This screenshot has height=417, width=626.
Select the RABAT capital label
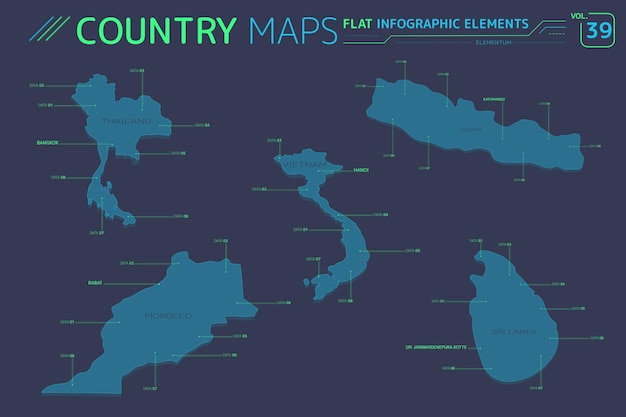[x=96, y=283]
